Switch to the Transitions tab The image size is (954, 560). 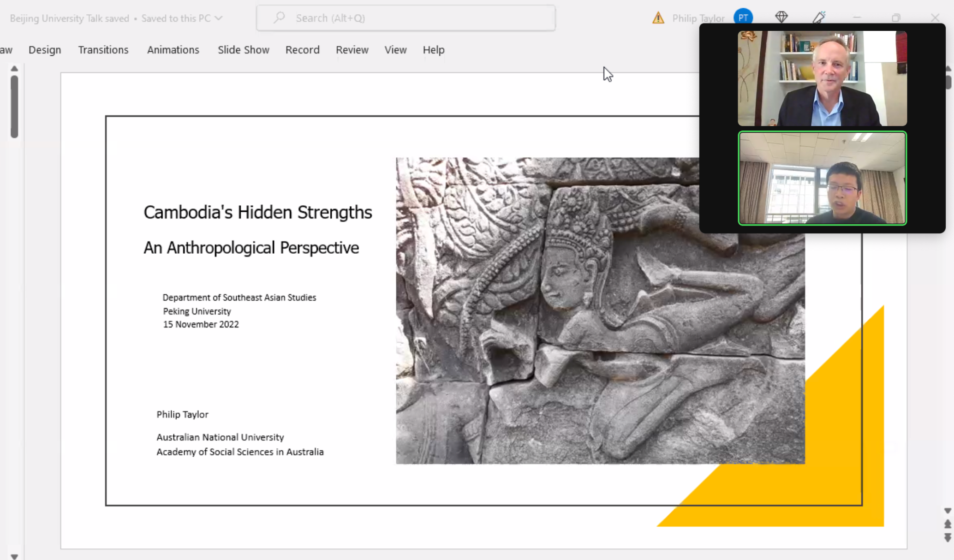coord(103,50)
